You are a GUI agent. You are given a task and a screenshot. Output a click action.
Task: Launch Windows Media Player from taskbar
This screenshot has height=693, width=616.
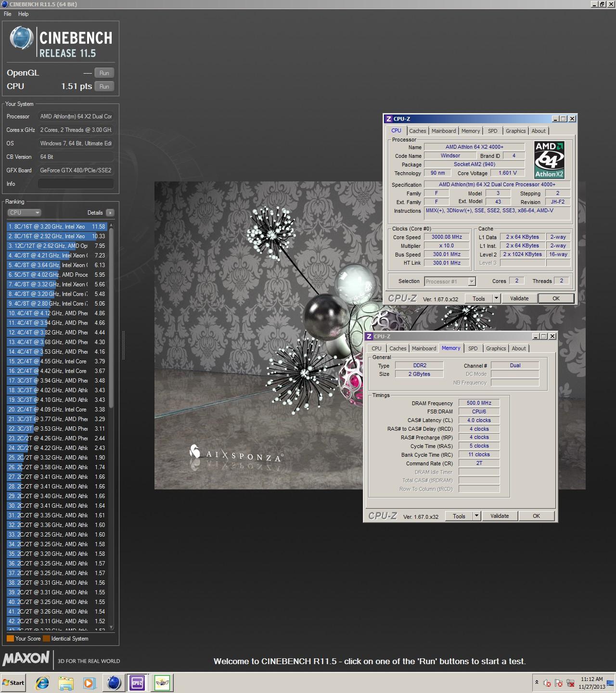[89, 682]
